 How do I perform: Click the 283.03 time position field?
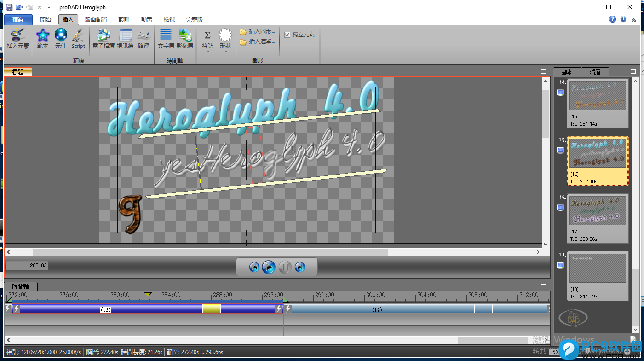click(x=27, y=266)
